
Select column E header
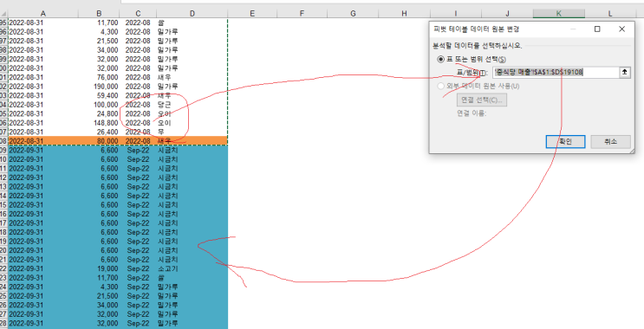[252, 14]
